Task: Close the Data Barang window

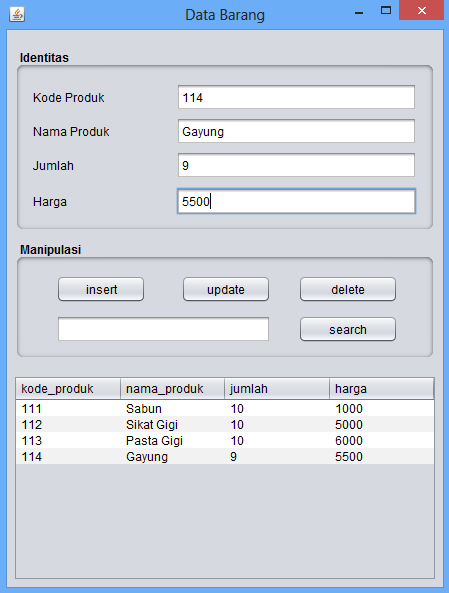Action: point(421,10)
